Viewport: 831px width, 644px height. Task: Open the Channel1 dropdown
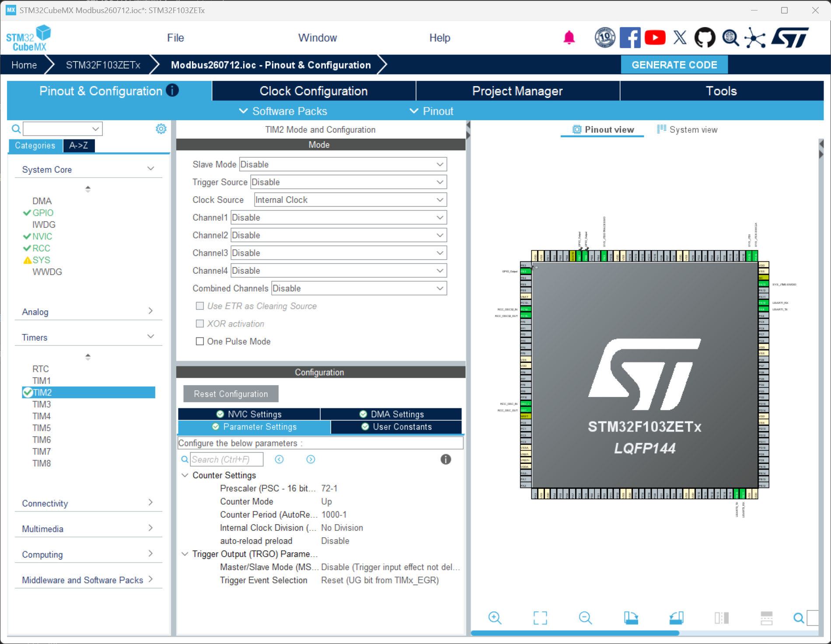(x=339, y=218)
